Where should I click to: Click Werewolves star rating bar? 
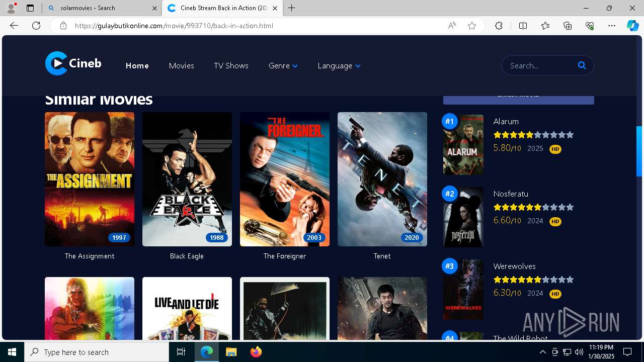coord(533,280)
